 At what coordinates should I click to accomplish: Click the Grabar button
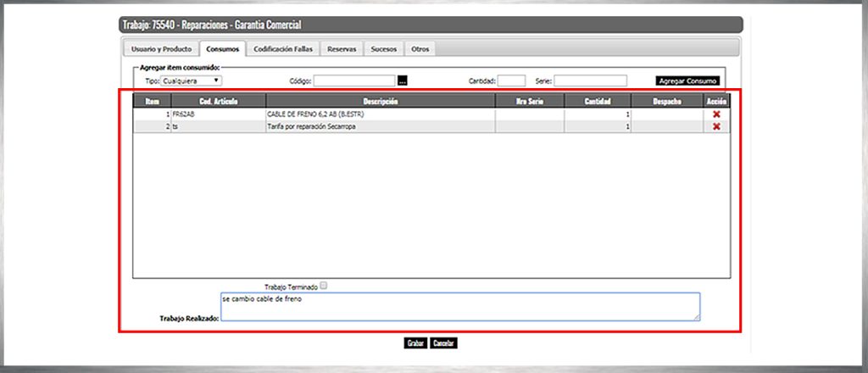(415, 343)
